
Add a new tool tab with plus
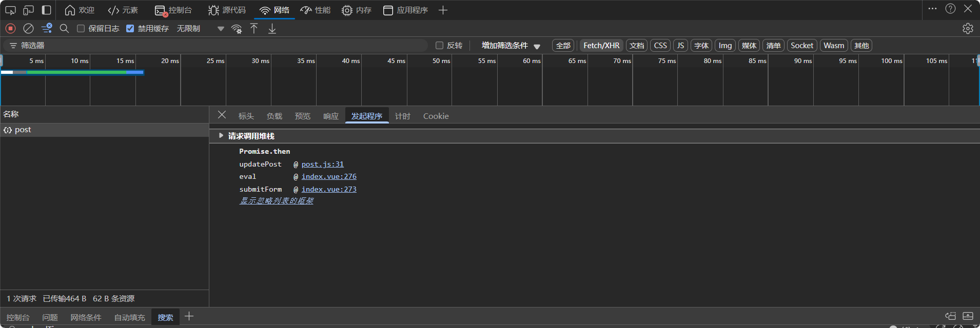(x=443, y=10)
